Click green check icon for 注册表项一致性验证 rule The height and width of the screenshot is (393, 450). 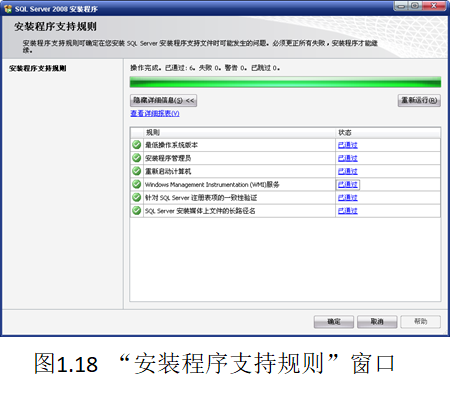[136, 197]
